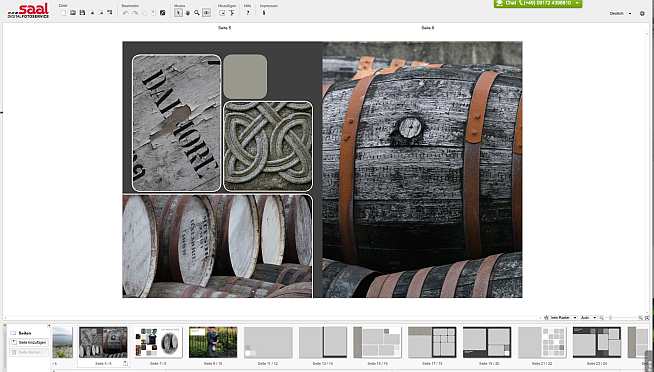Click the save project disk icon
The width and height of the screenshot is (654, 372).
(82, 13)
